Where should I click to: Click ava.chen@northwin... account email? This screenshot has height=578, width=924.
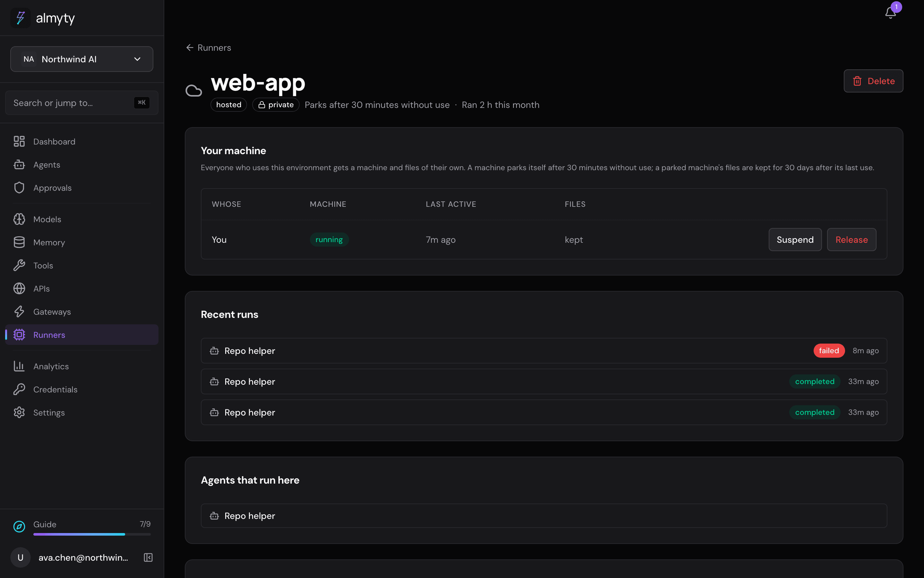(83, 557)
